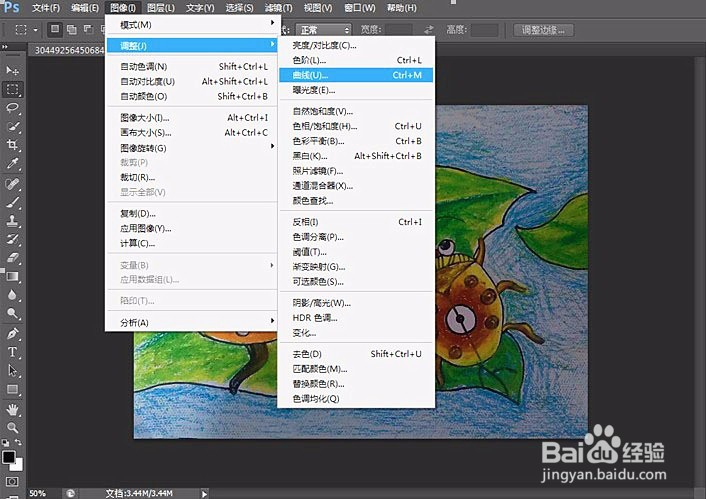Click the swap width and height icon
Screen dimensions: 706x499
pyautogui.click(x=429, y=30)
